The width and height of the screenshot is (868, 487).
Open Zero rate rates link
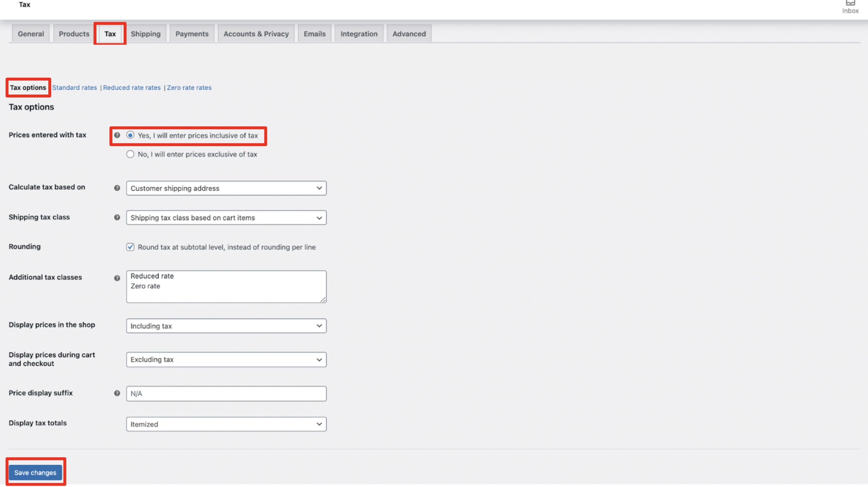coord(189,88)
